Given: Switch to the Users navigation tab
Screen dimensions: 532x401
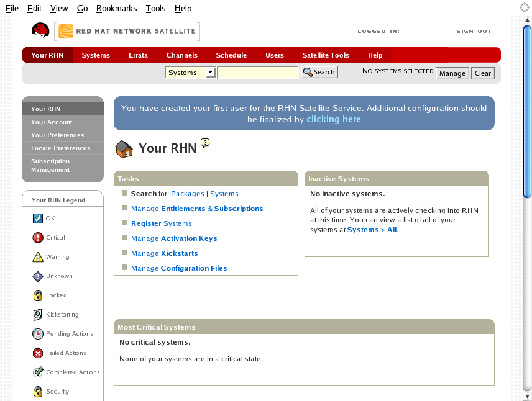Looking at the screenshot, I should [x=275, y=55].
